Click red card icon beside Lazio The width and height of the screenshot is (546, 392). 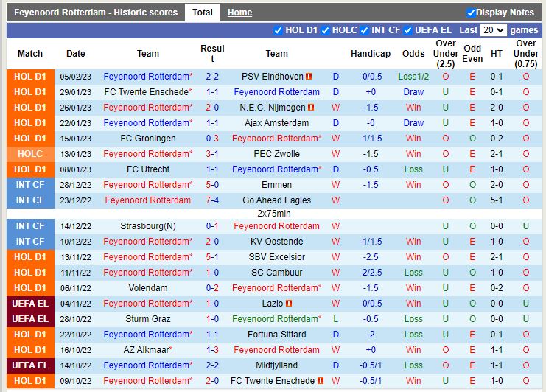pos(289,304)
